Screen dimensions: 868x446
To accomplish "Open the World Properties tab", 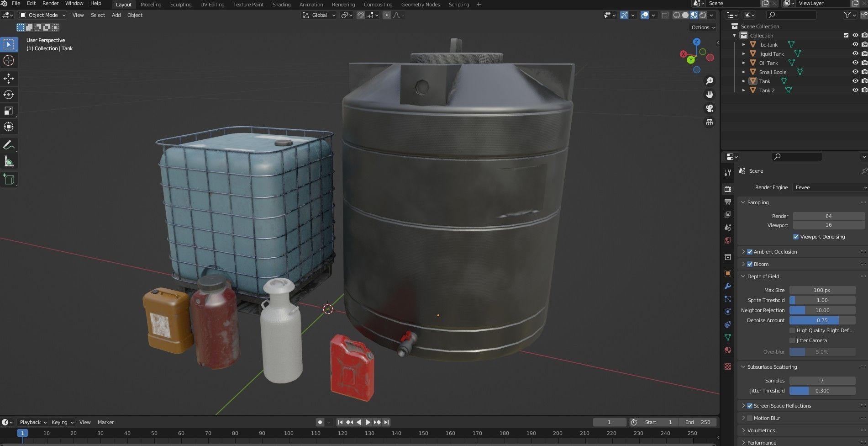I will [x=728, y=240].
